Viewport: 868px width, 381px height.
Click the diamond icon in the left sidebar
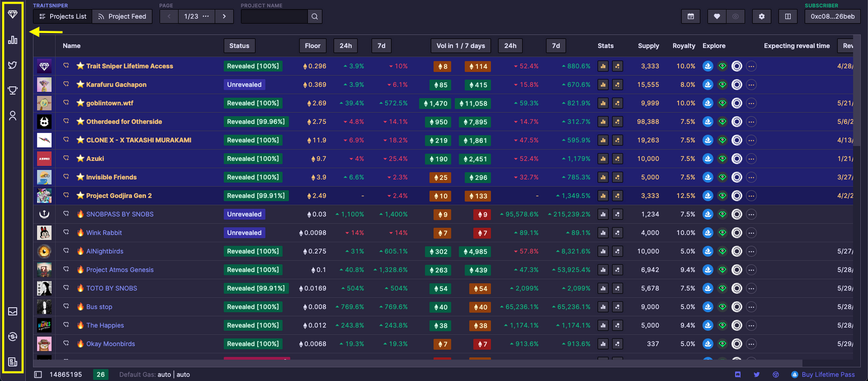coord(12,14)
